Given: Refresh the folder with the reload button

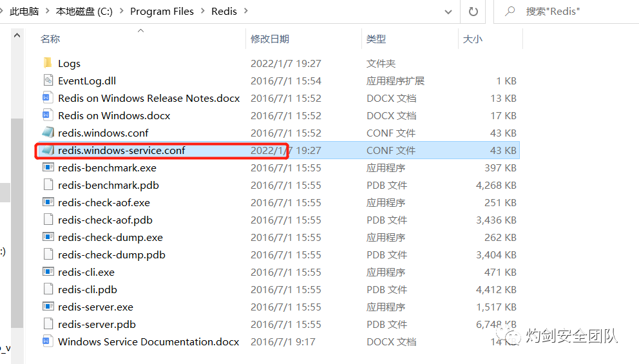Looking at the screenshot, I should (x=473, y=12).
